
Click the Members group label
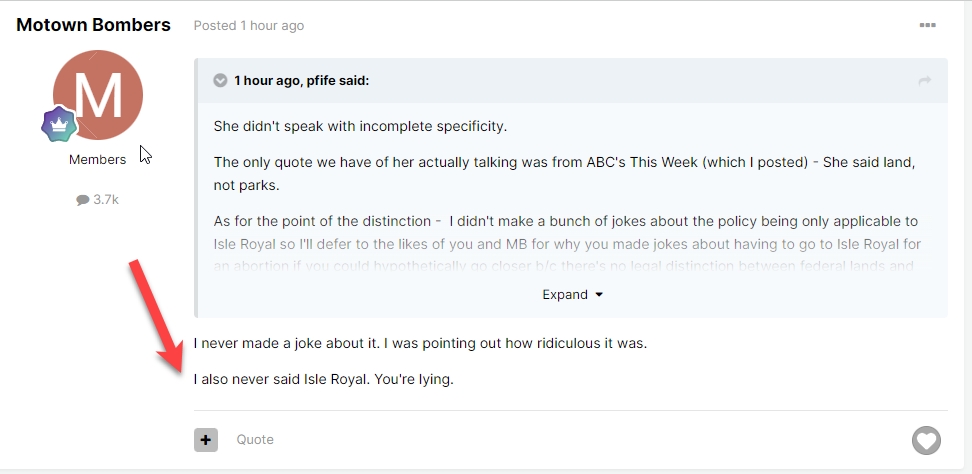coord(97,159)
